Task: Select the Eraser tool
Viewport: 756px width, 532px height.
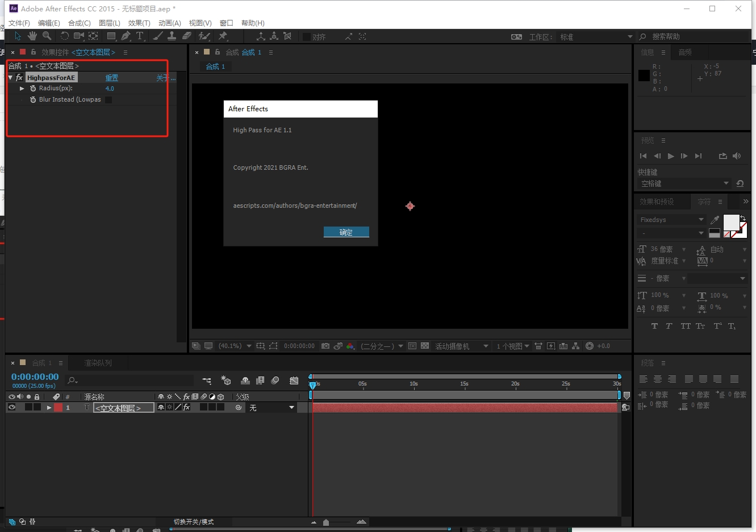Action: pos(187,36)
